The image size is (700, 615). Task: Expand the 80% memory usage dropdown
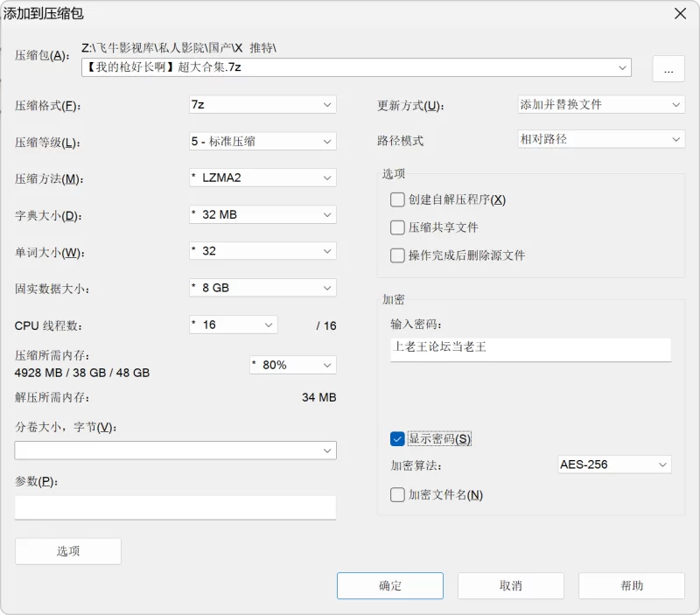292,365
